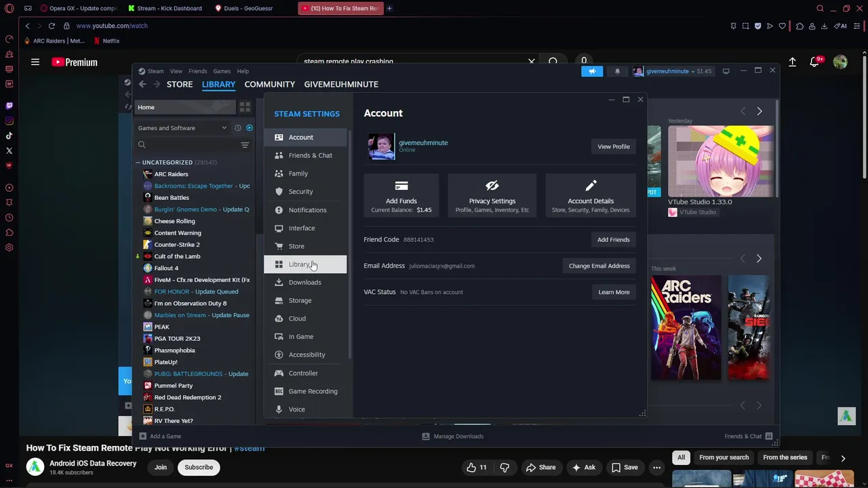Click the YouTube notifications bell

click(815, 62)
